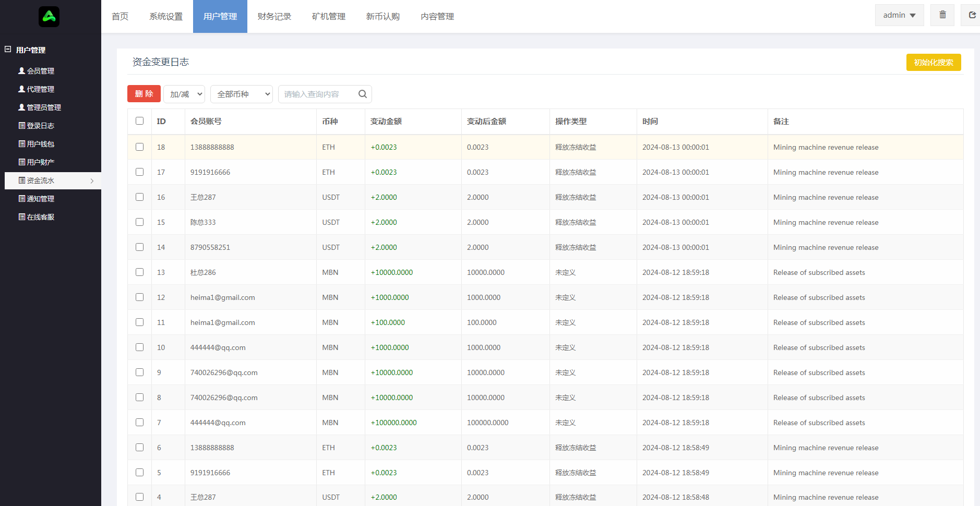Switch to the 财务记录 tab

(274, 17)
